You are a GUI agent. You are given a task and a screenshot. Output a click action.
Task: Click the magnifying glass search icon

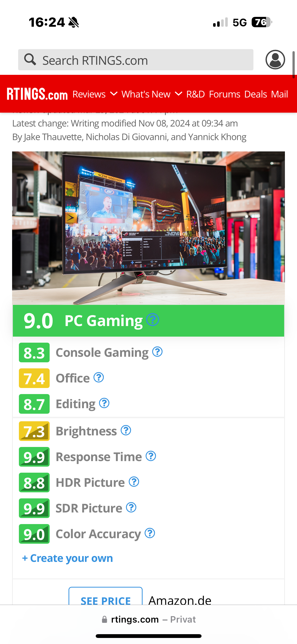[30, 59]
